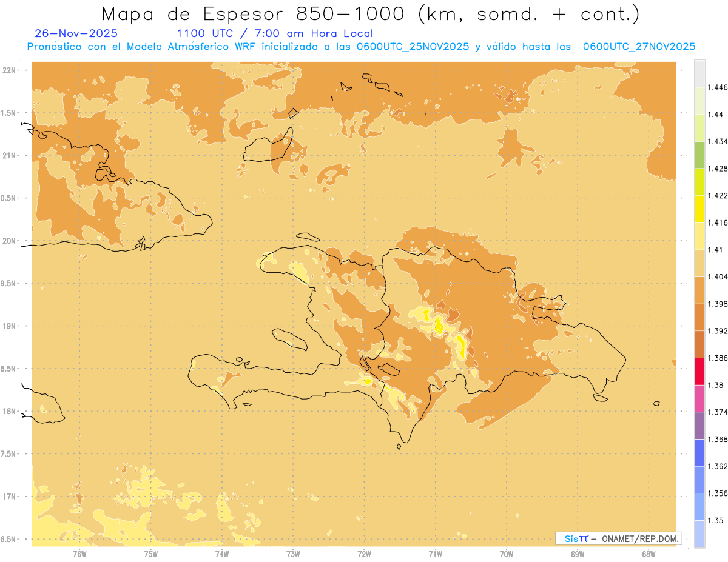Click the colorbar label '1.35'
The width and height of the screenshot is (728, 562).
[715, 521]
